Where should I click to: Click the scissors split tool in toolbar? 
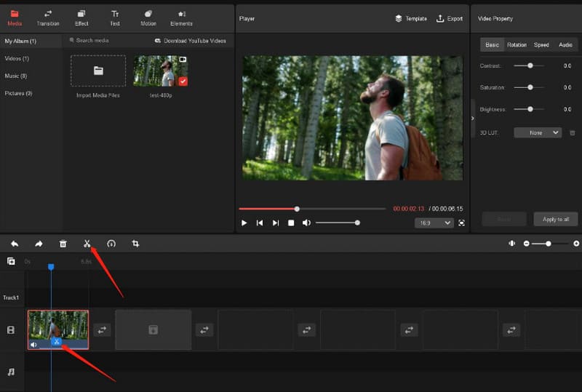(x=87, y=244)
